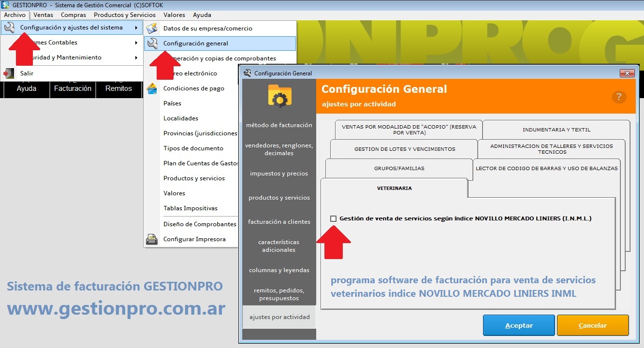Click the wrench icon in Configuración General title bar
Image resolution: width=644 pixels, height=348 pixels.
click(x=248, y=73)
